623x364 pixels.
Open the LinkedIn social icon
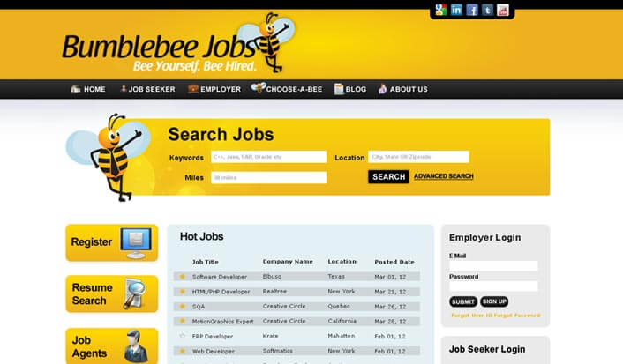(x=456, y=10)
